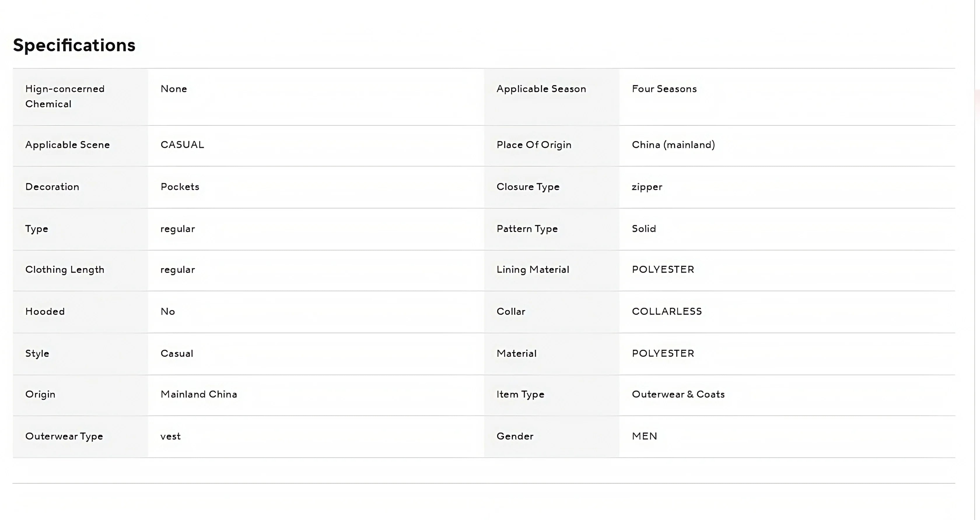Click the MEN gender value
The height and width of the screenshot is (520, 980).
(x=645, y=436)
